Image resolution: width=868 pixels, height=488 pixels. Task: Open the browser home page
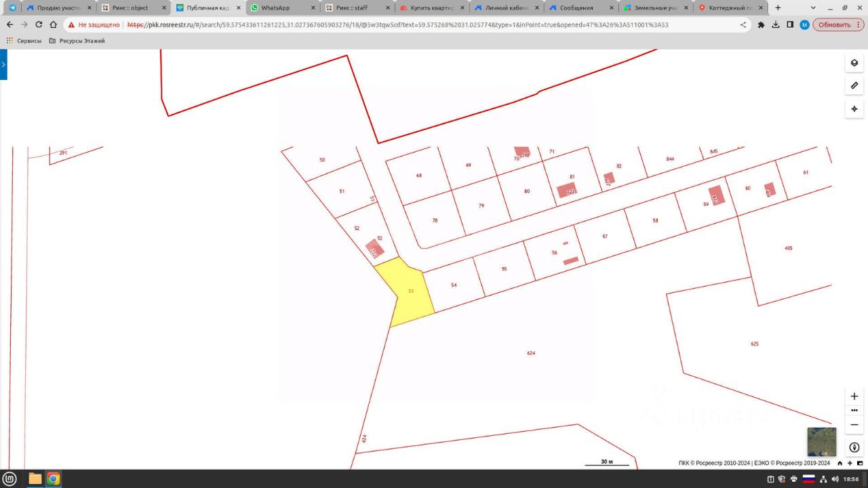[x=54, y=24]
